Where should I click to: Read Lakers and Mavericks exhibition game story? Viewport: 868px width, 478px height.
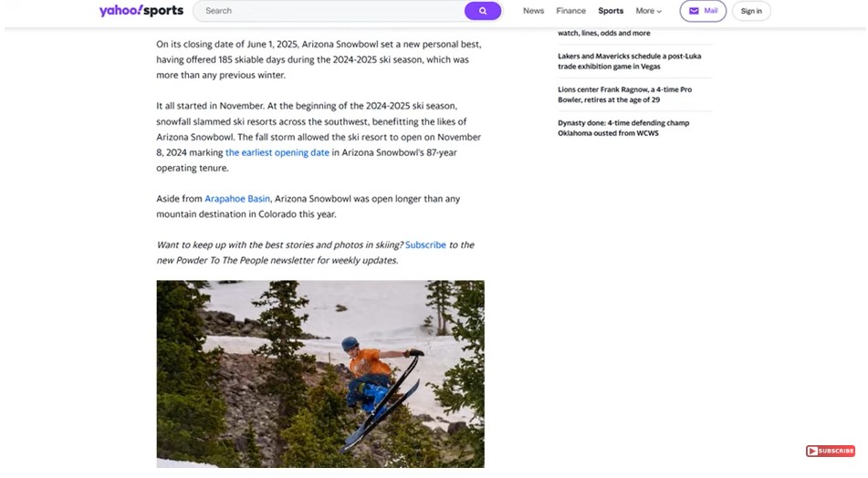click(x=630, y=61)
